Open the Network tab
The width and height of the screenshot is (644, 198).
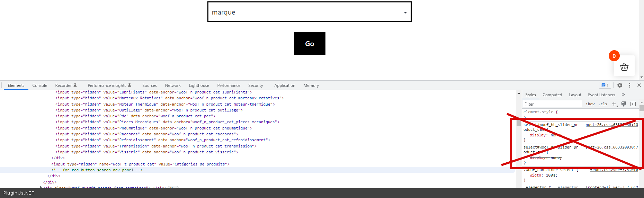(173, 85)
